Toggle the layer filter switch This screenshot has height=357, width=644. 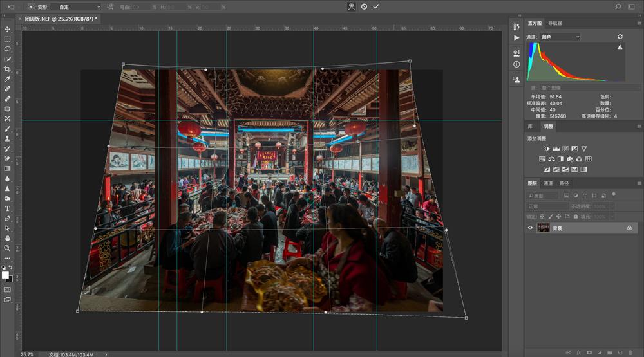point(614,194)
